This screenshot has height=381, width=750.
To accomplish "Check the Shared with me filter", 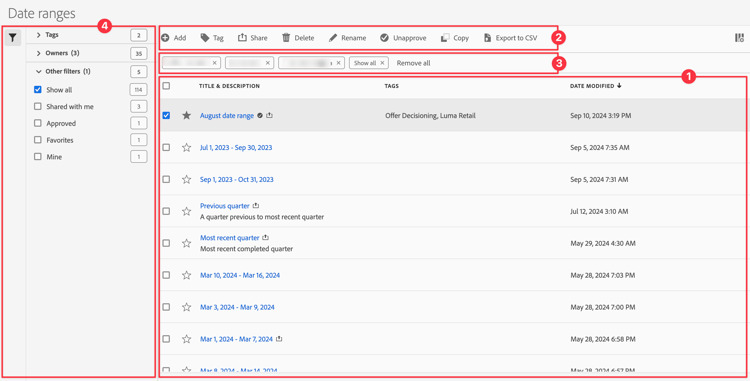I will (38, 107).
